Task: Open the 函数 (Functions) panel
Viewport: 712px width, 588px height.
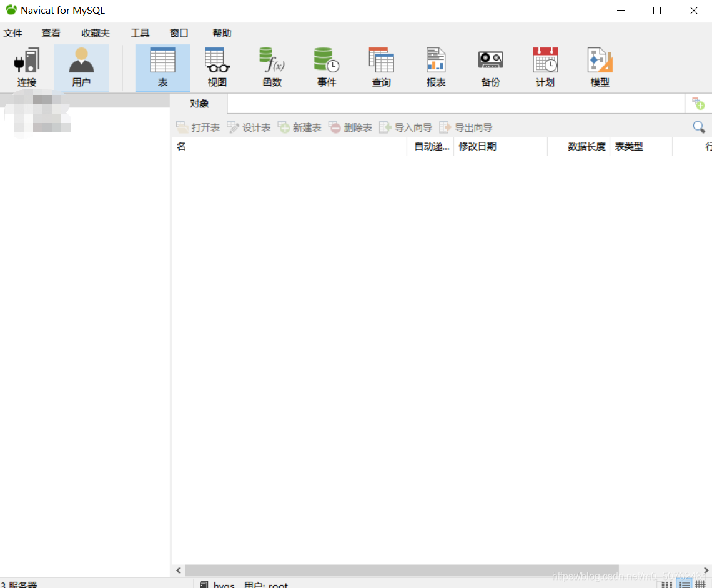Action: point(272,67)
